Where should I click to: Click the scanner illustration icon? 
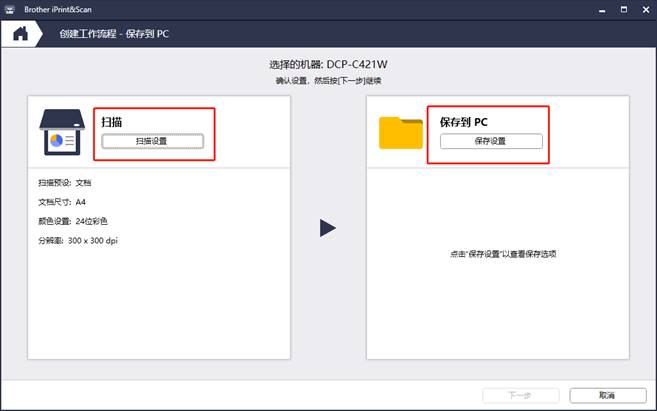62,132
